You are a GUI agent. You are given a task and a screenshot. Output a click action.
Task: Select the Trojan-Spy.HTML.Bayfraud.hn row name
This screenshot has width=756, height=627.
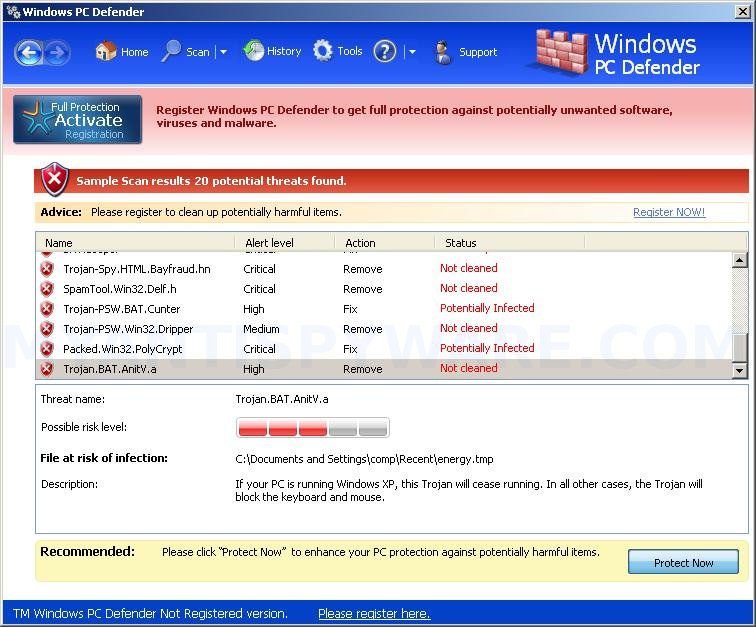[x=137, y=269]
